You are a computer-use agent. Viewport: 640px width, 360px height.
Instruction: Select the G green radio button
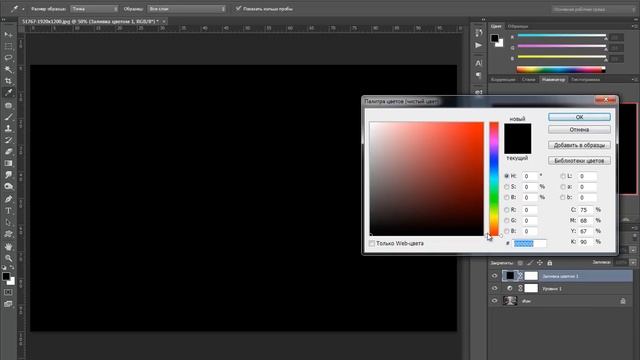pos(507,220)
